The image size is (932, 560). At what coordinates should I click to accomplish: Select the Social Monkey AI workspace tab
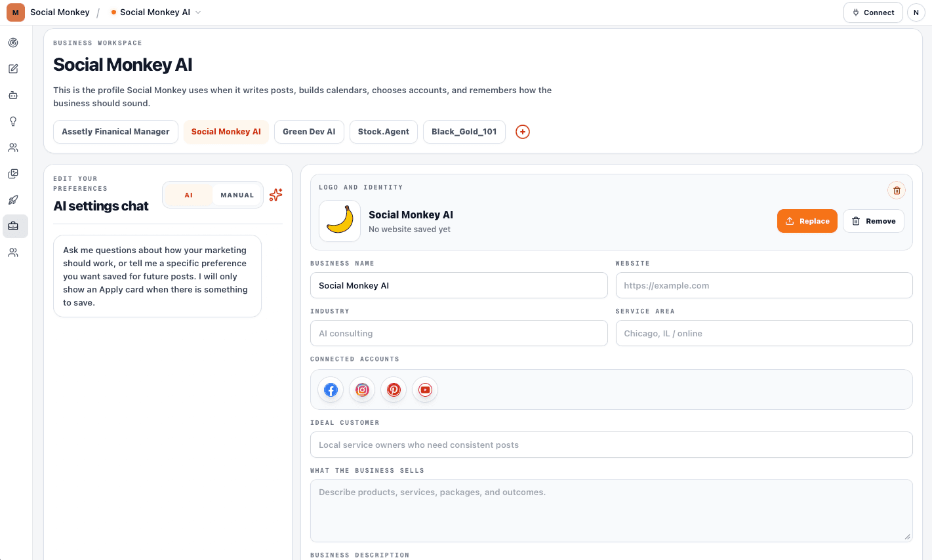click(226, 132)
